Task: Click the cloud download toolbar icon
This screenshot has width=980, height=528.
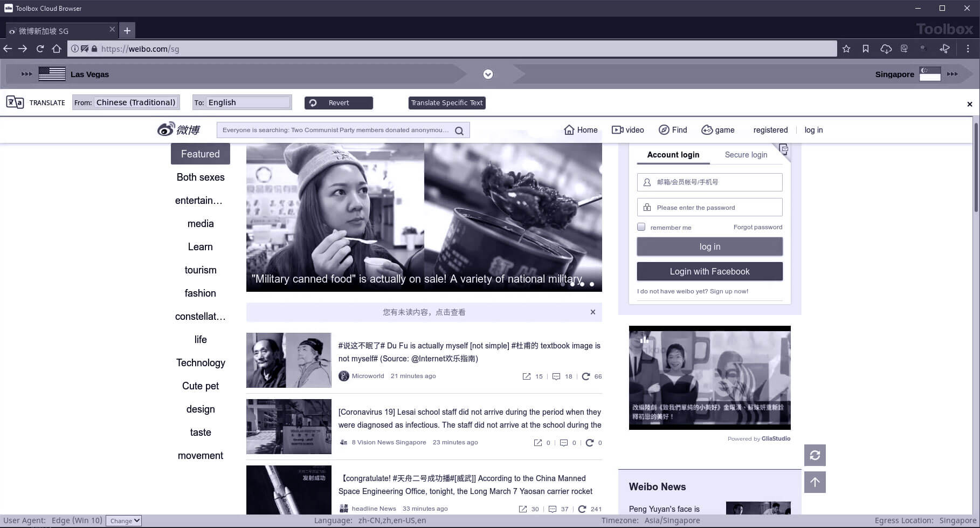Action: pyautogui.click(x=886, y=49)
